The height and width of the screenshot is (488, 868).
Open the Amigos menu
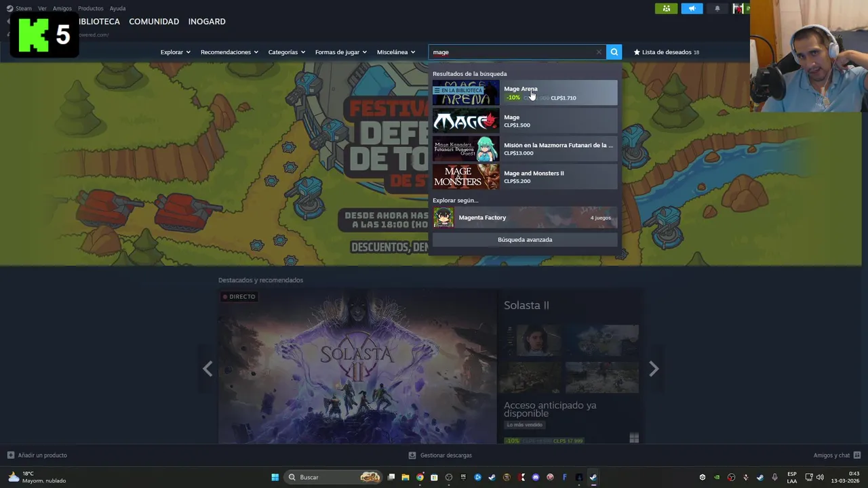(x=62, y=8)
